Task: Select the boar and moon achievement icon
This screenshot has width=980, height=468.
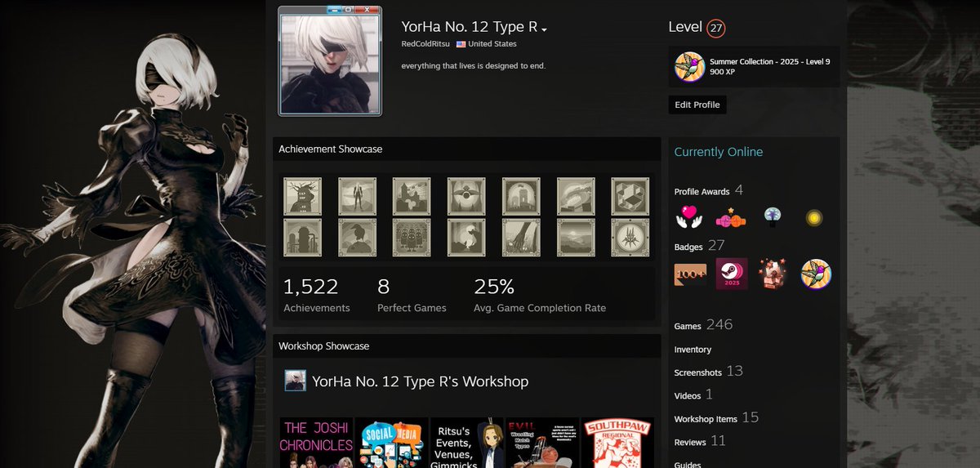Action: coord(466,237)
